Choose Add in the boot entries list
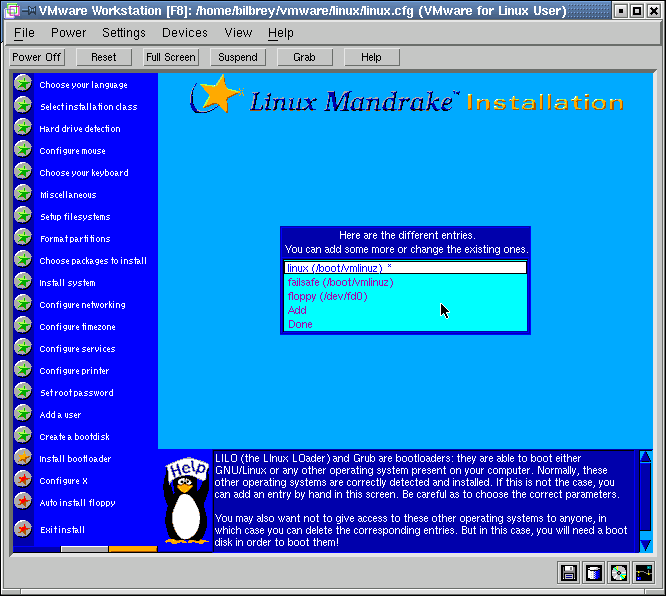 [297, 310]
